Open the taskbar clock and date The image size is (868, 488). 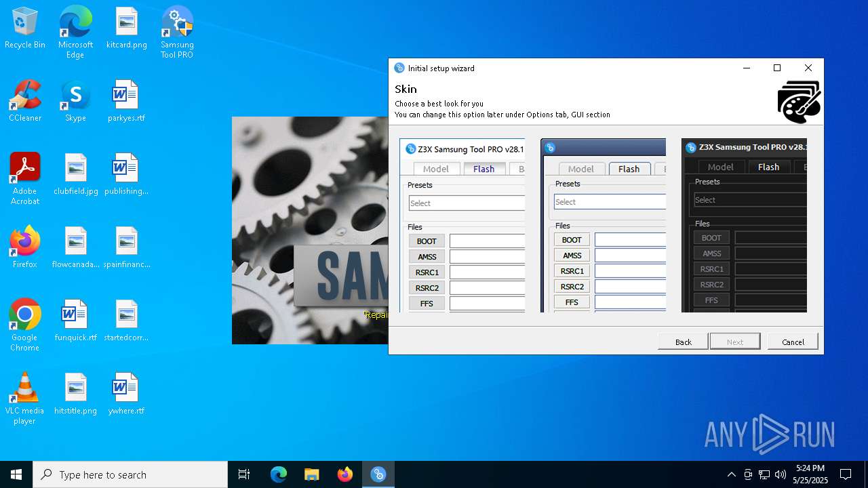pos(810,474)
